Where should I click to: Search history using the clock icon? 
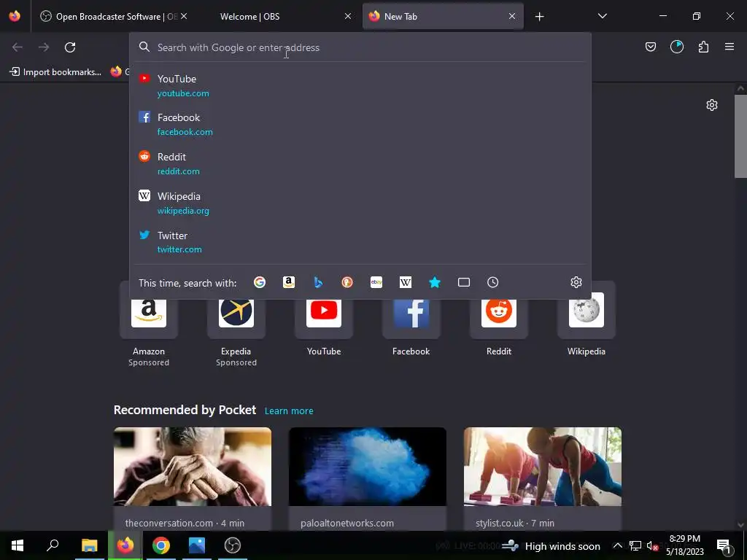493,282
